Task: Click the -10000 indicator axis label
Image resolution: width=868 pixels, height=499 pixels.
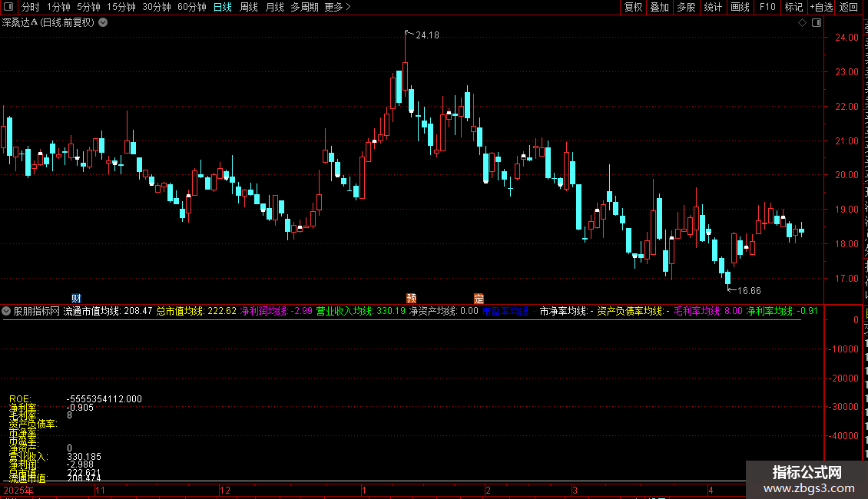Action: (843, 349)
